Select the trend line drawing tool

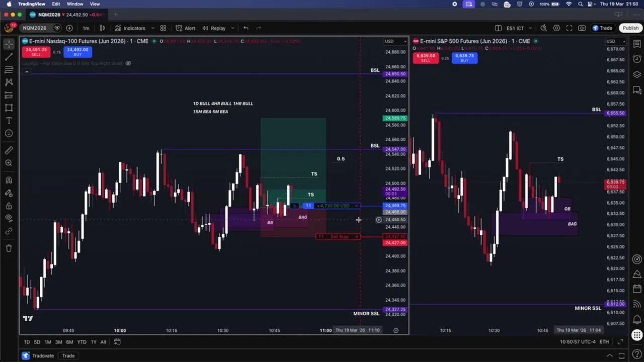click(x=9, y=57)
